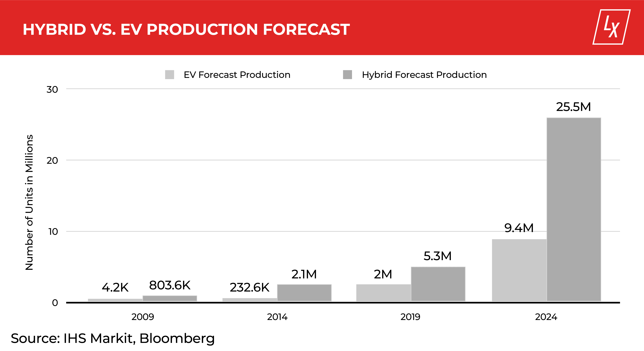644x351 pixels.
Task: Click the '25.5M' data label
Action: point(574,107)
